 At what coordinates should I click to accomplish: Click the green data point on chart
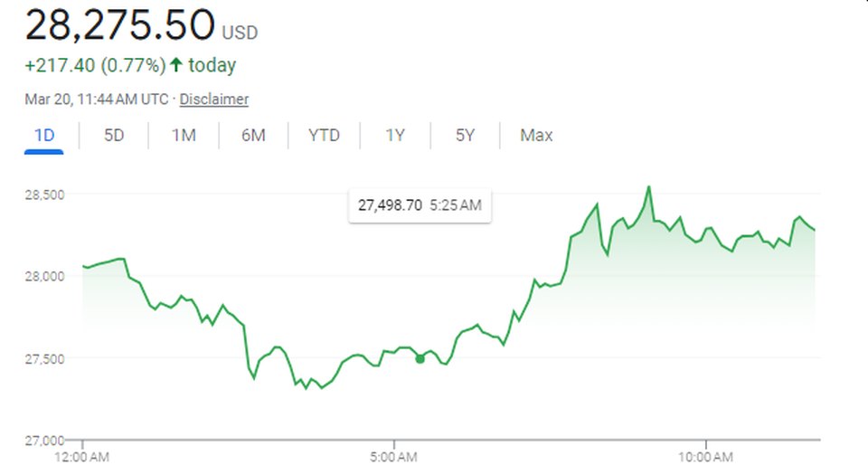[x=420, y=359]
